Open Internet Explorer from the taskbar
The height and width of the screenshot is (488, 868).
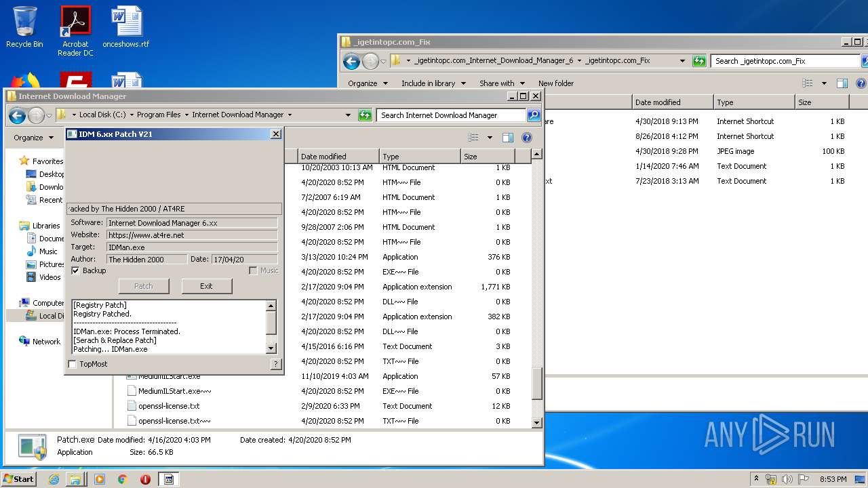tap(54, 479)
